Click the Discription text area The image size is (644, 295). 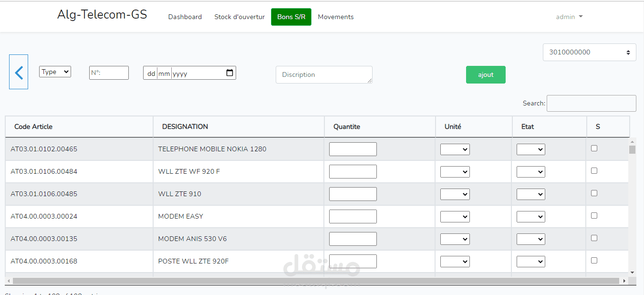(x=324, y=74)
